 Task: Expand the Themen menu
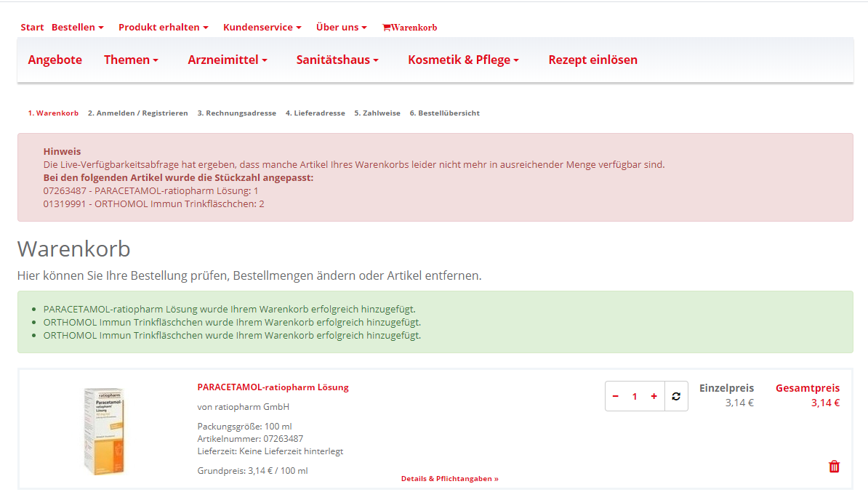click(x=131, y=60)
